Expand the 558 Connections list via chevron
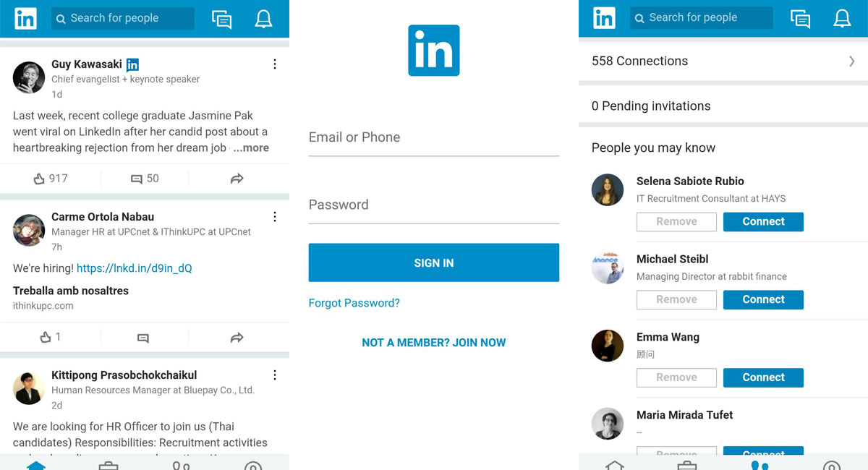 click(854, 61)
